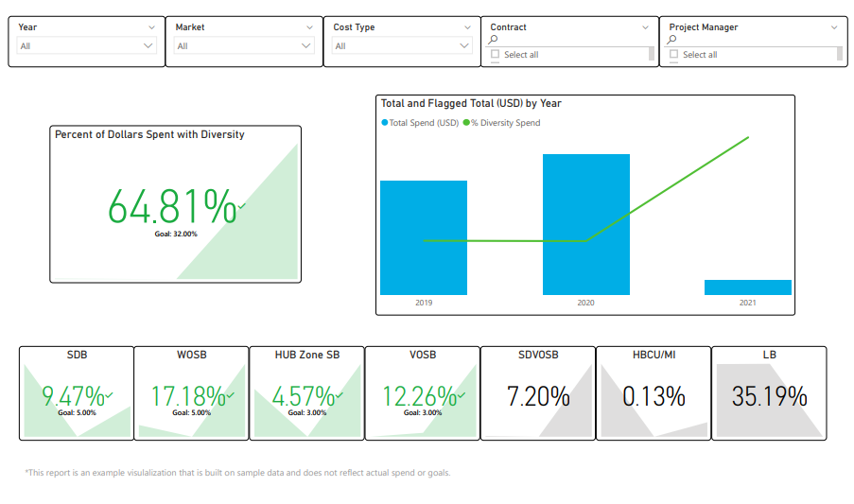
Task: Click the % Diversity Spend legend marker
Action: tap(465, 123)
